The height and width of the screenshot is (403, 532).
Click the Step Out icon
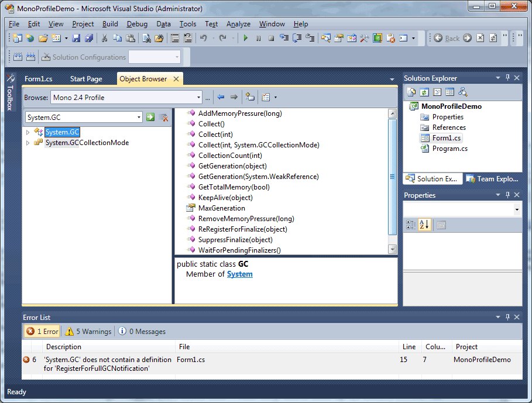(x=310, y=38)
